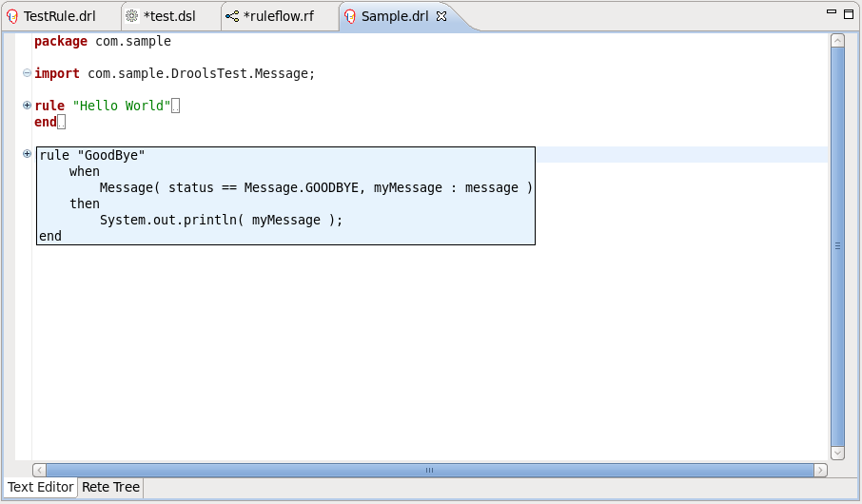Switch to the Rete Tree tab
This screenshot has height=504, width=862.
[x=110, y=487]
